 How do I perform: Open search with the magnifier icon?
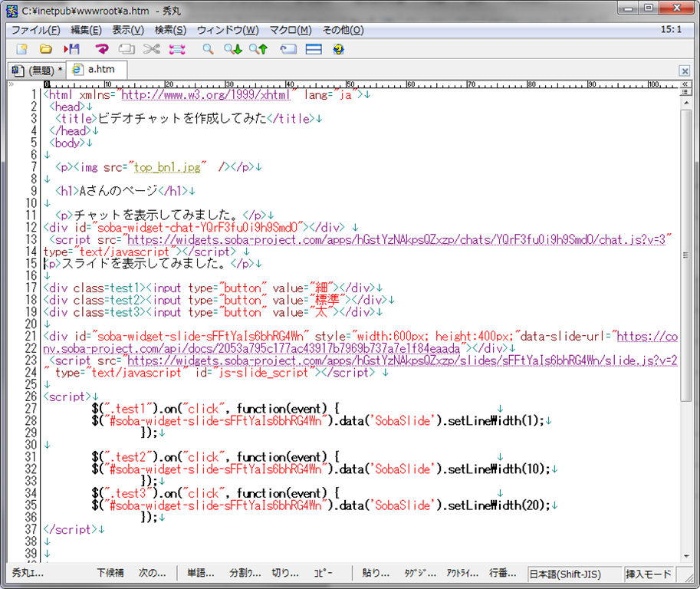[x=208, y=49]
